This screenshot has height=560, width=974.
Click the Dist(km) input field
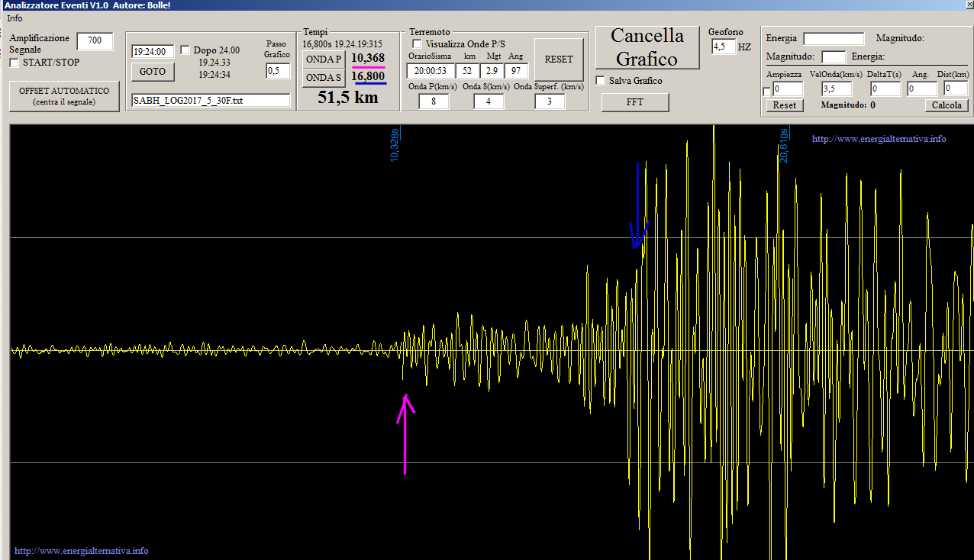point(956,89)
